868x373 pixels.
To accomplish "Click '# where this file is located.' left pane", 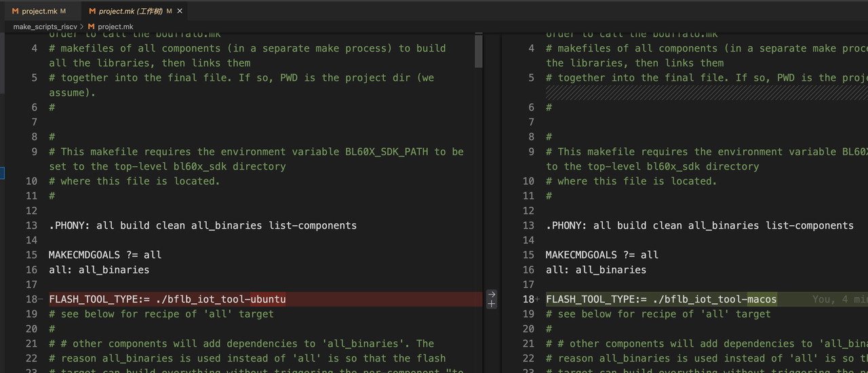I will 134,181.
